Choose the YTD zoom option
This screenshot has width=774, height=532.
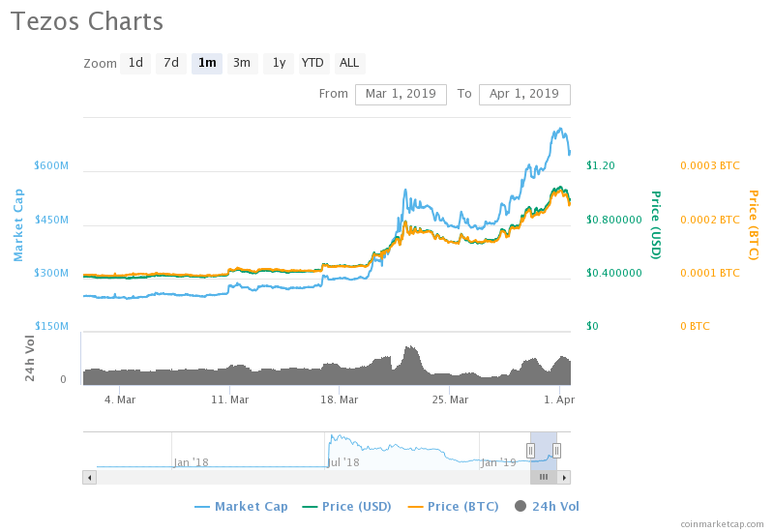pos(313,63)
